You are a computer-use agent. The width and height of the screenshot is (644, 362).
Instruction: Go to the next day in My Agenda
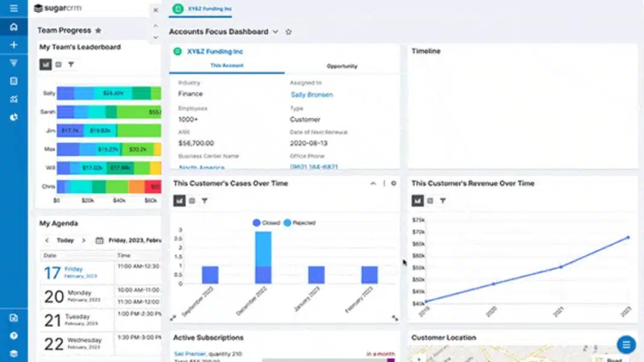pyautogui.click(x=84, y=240)
